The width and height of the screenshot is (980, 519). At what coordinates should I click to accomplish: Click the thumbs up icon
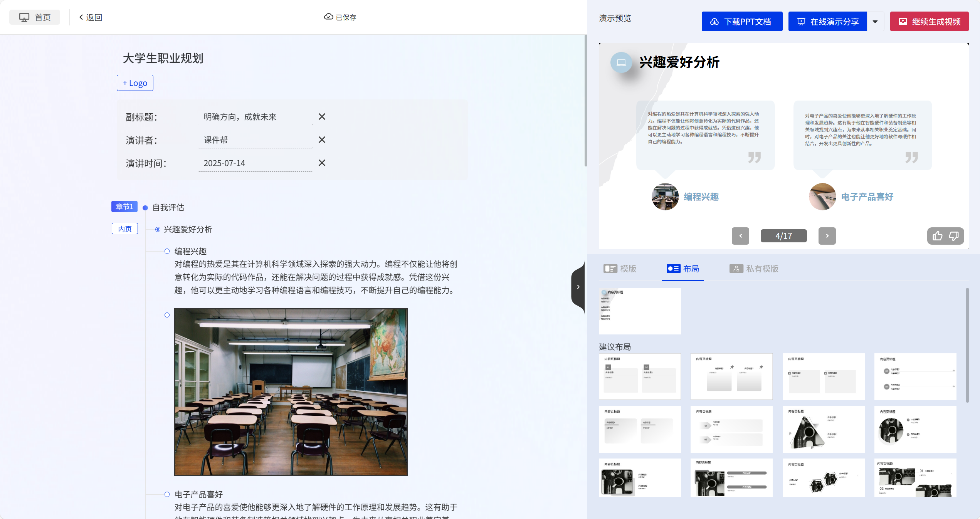click(x=937, y=236)
